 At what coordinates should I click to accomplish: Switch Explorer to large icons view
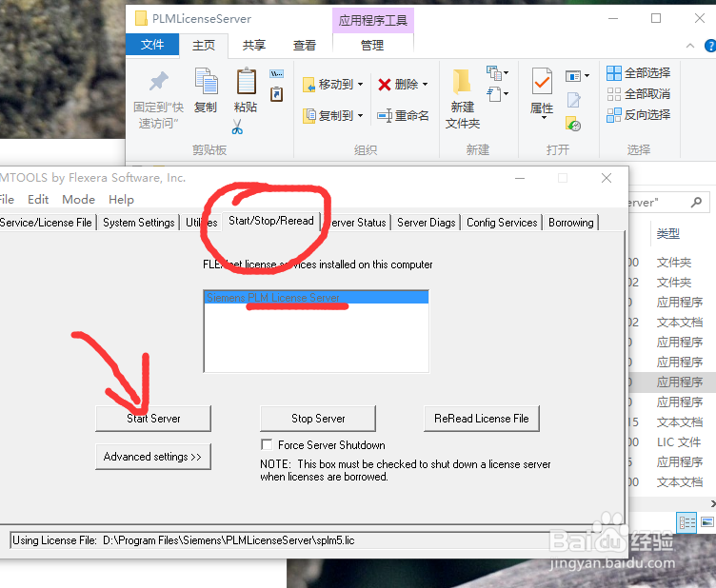click(x=706, y=522)
